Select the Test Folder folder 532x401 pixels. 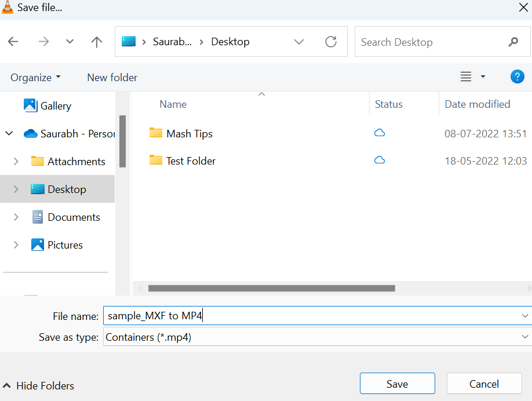[191, 161]
